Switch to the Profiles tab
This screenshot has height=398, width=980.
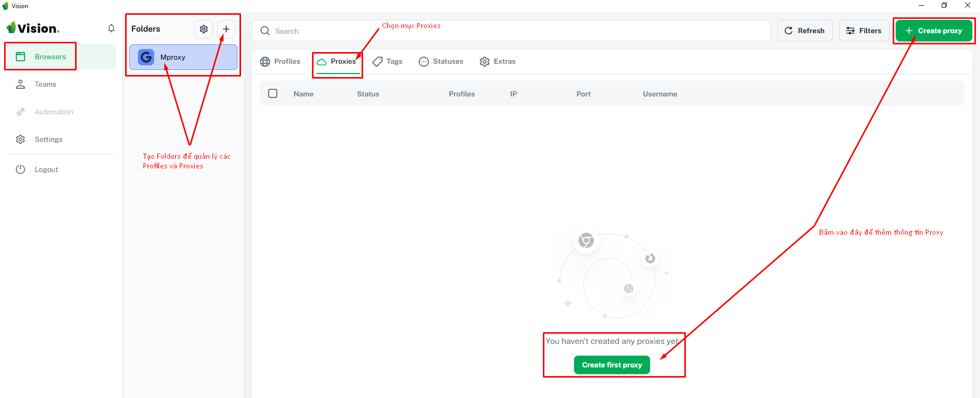click(280, 61)
